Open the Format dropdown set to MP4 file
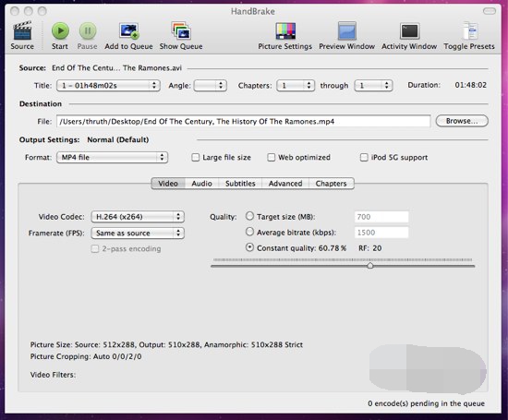 pos(112,157)
